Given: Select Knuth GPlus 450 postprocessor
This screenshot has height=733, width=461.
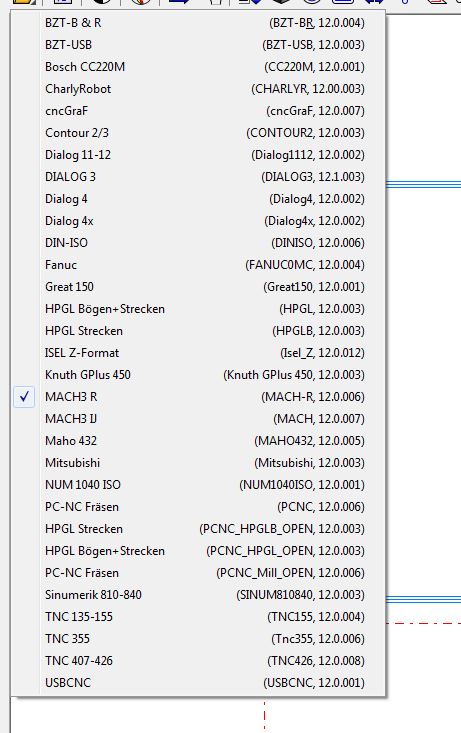Looking at the screenshot, I should pos(198,375).
